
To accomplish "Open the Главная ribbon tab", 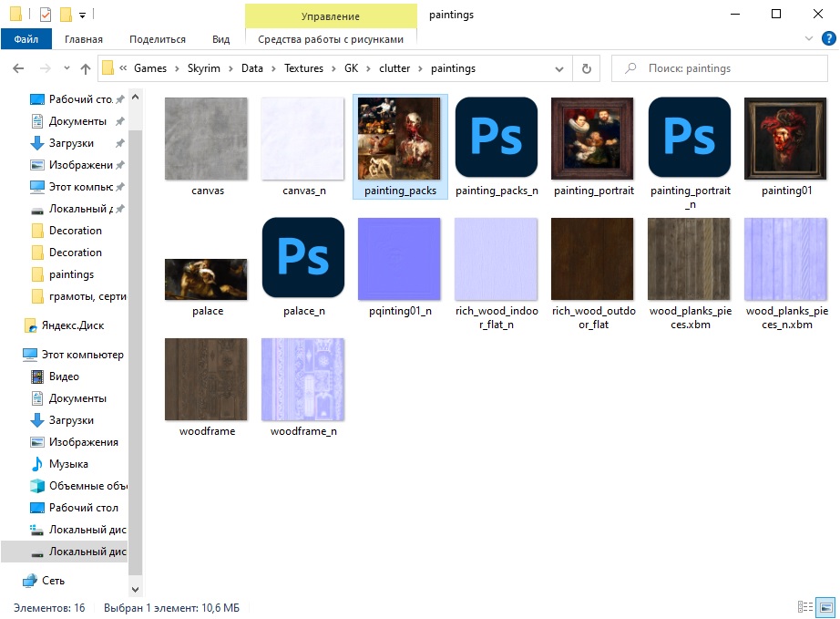I will point(84,39).
